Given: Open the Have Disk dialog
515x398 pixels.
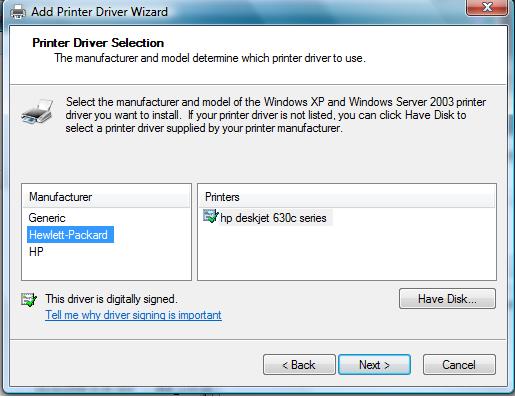Looking at the screenshot, I should (x=447, y=299).
